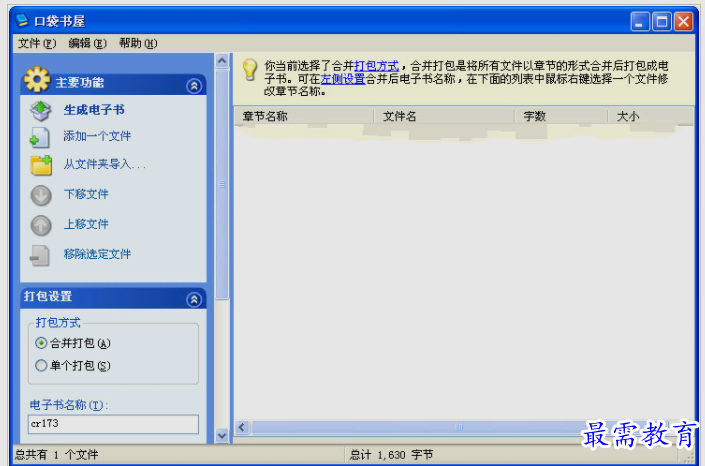
Task: Click the 上移文件 link
Action: click(x=86, y=224)
